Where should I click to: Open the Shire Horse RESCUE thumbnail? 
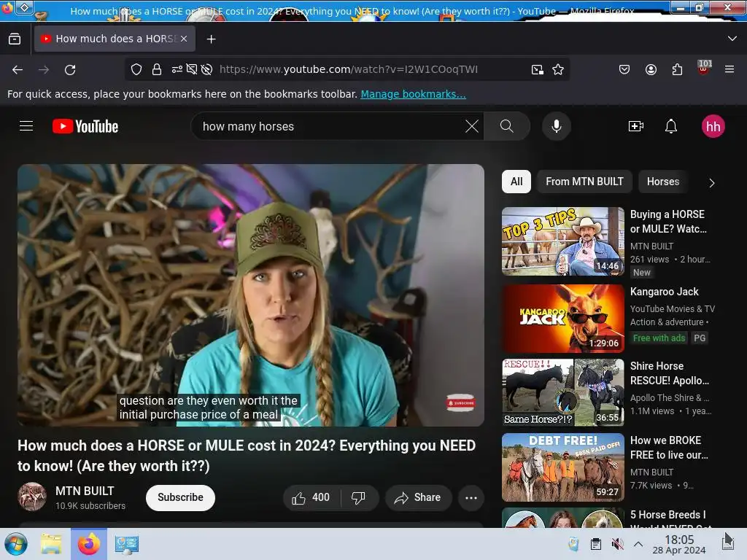[562, 392]
